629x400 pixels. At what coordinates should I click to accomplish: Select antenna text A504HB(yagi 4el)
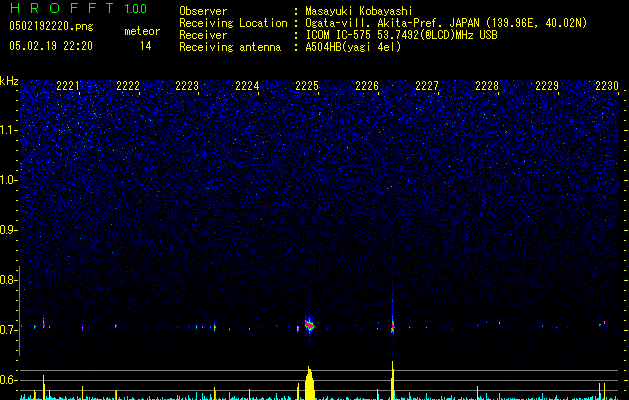(353, 47)
